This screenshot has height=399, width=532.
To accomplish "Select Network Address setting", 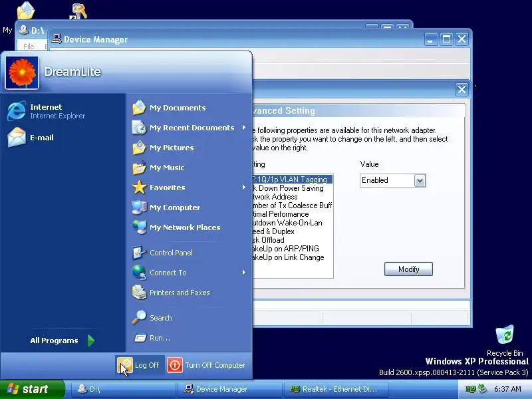I will tap(292, 197).
